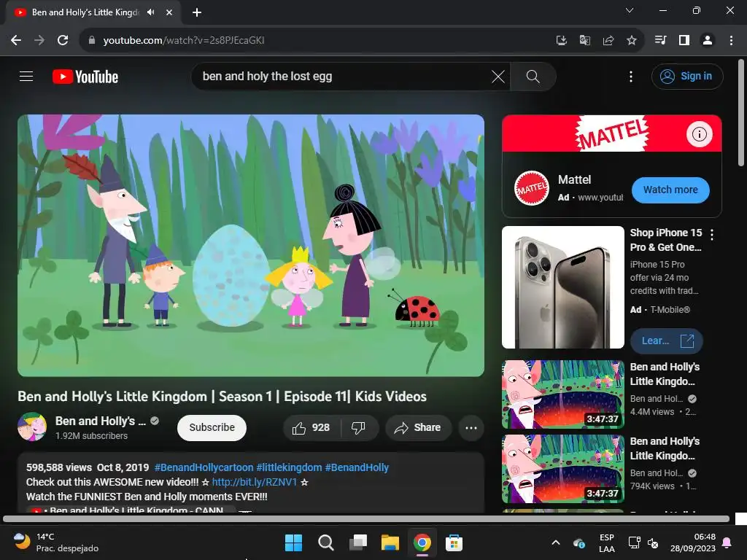Open the #littlekingdom hashtag link

(289, 467)
